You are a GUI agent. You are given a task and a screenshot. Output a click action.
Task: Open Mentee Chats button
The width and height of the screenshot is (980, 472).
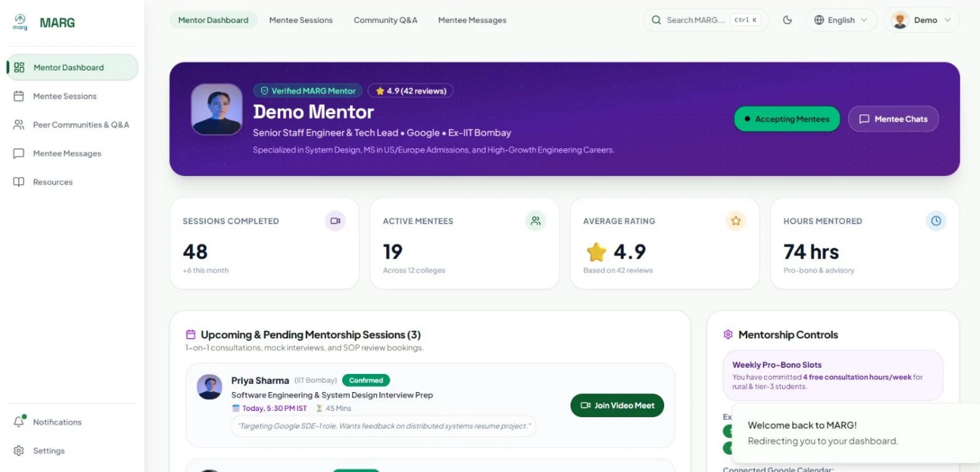point(893,119)
